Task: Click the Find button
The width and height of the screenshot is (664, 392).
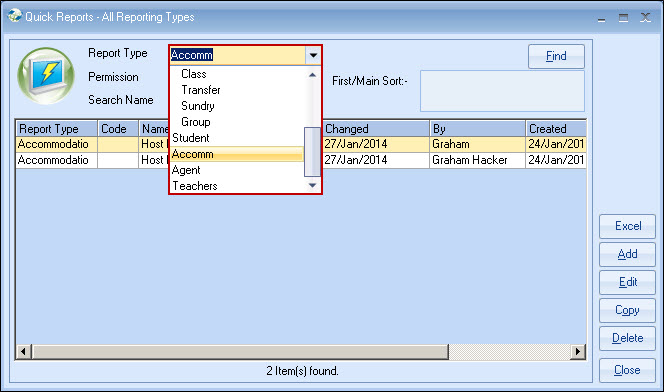Action: click(x=556, y=56)
